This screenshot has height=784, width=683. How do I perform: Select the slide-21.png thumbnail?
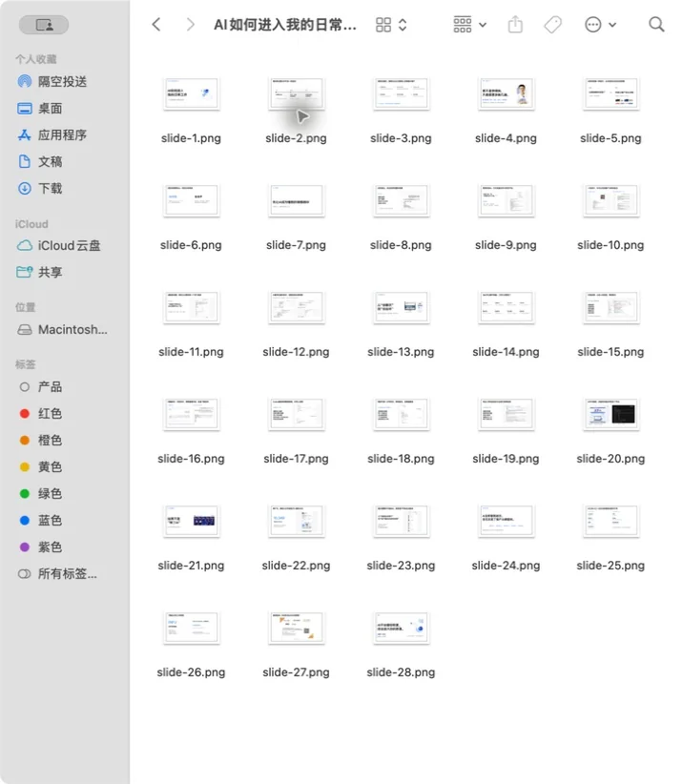tap(191, 521)
